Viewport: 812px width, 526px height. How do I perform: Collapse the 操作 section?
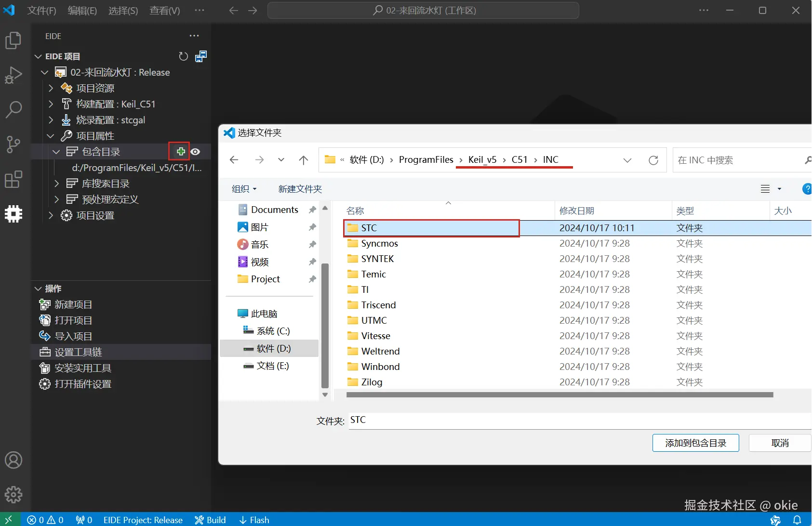click(39, 289)
